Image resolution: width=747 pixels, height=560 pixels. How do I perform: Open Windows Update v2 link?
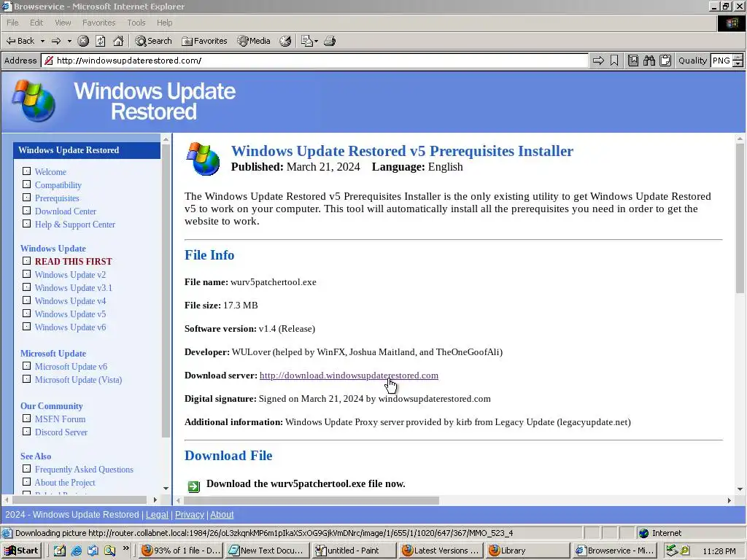pyautogui.click(x=70, y=275)
